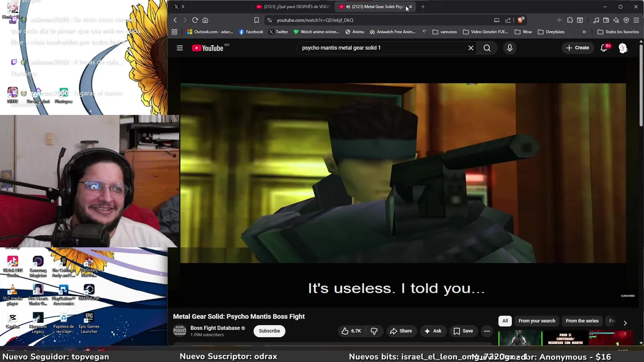This screenshot has width=644, height=362.
Task: Open a new browser tab
Action: (423, 7)
